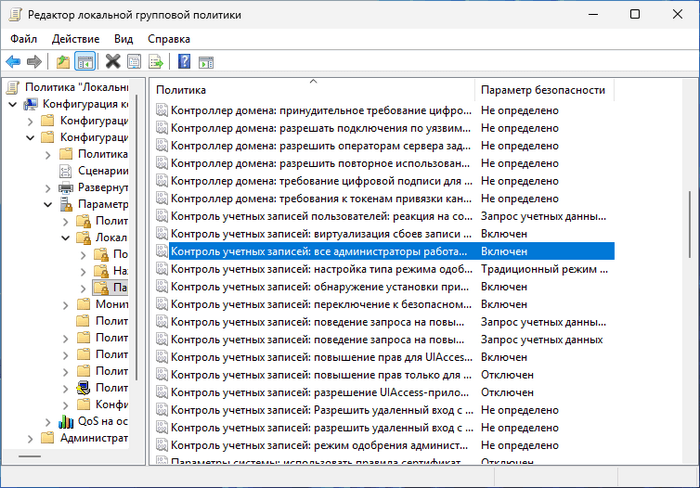Expand the По subfolder

[x=83, y=255]
